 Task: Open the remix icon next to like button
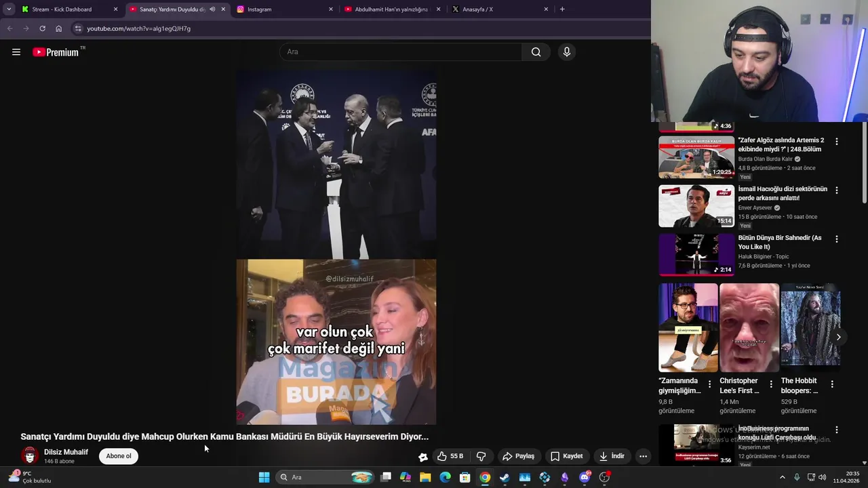click(423, 457)
